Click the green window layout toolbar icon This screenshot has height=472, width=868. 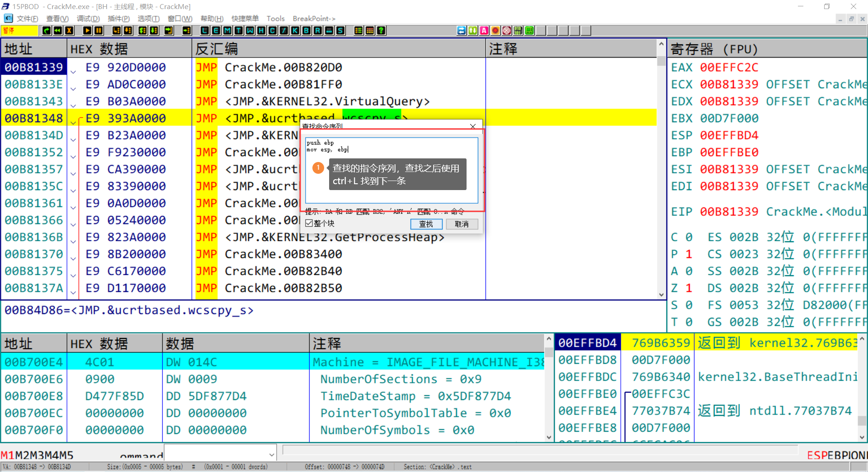coord(529,30)
